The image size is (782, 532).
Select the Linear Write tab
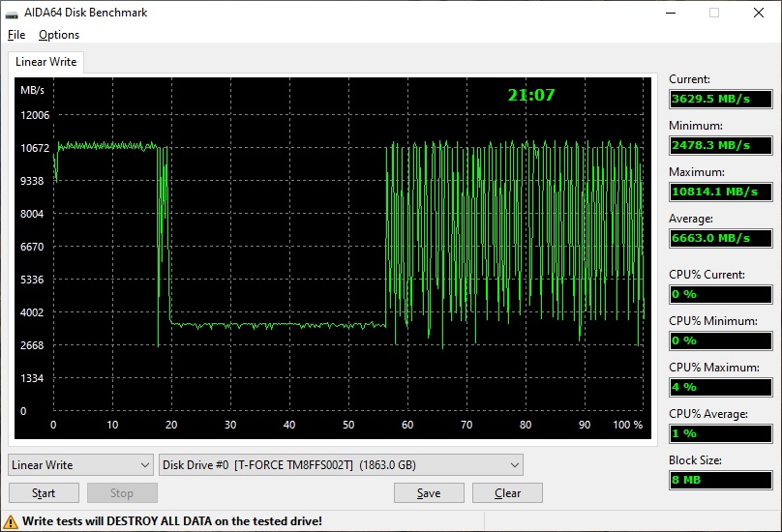point(45,62)
